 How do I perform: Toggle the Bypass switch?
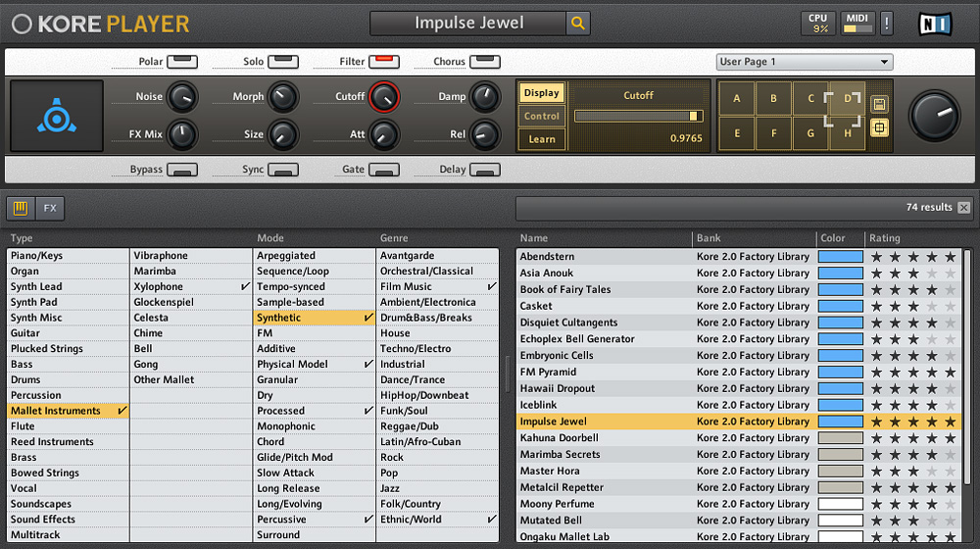click(x=182, y=170)
